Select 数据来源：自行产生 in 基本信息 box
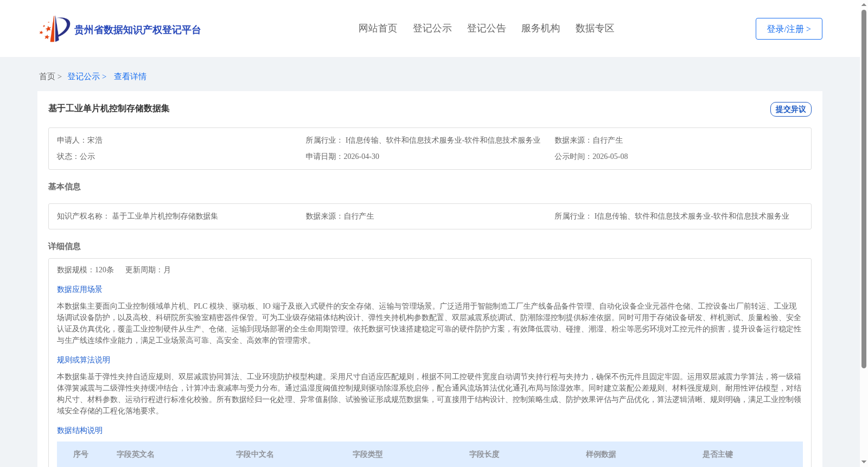 (x=340, y=216)
